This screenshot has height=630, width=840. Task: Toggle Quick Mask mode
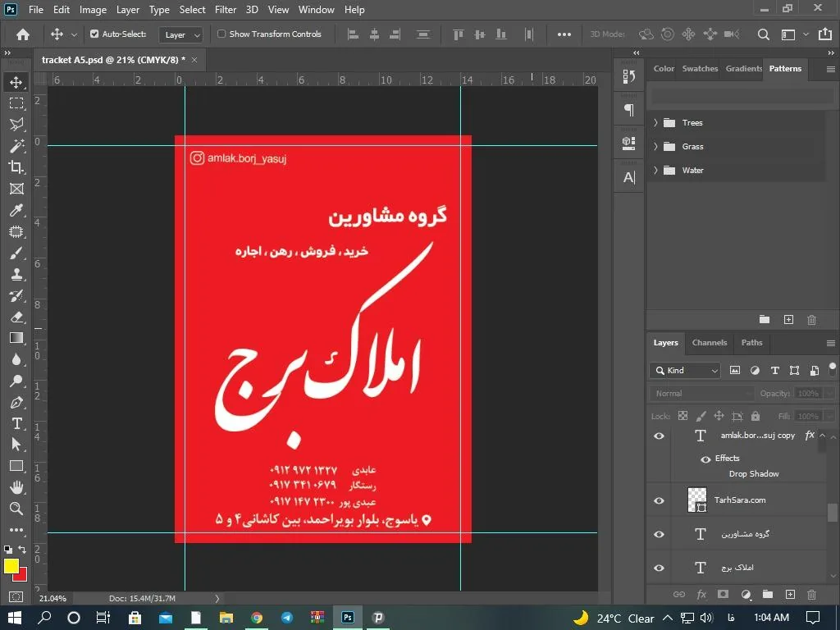[x=16, y=596]
